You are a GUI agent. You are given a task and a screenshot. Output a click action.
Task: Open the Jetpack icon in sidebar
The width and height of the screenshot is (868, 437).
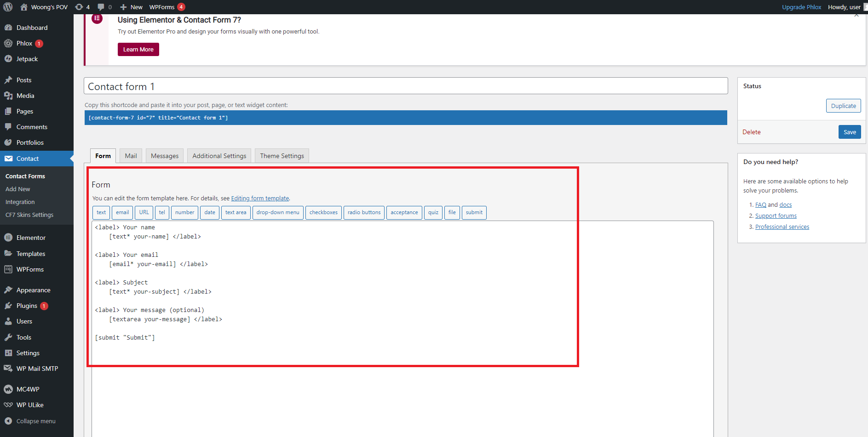(x=8, y=59)
